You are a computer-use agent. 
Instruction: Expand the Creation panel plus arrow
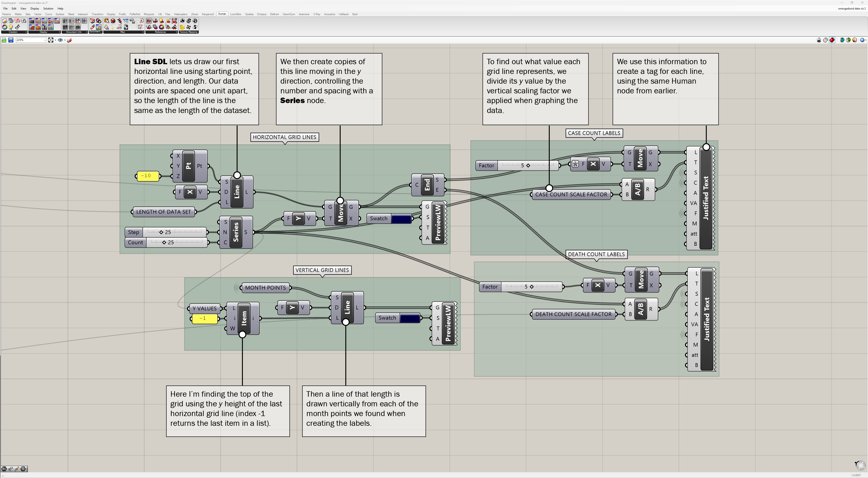tap(26, 32)
